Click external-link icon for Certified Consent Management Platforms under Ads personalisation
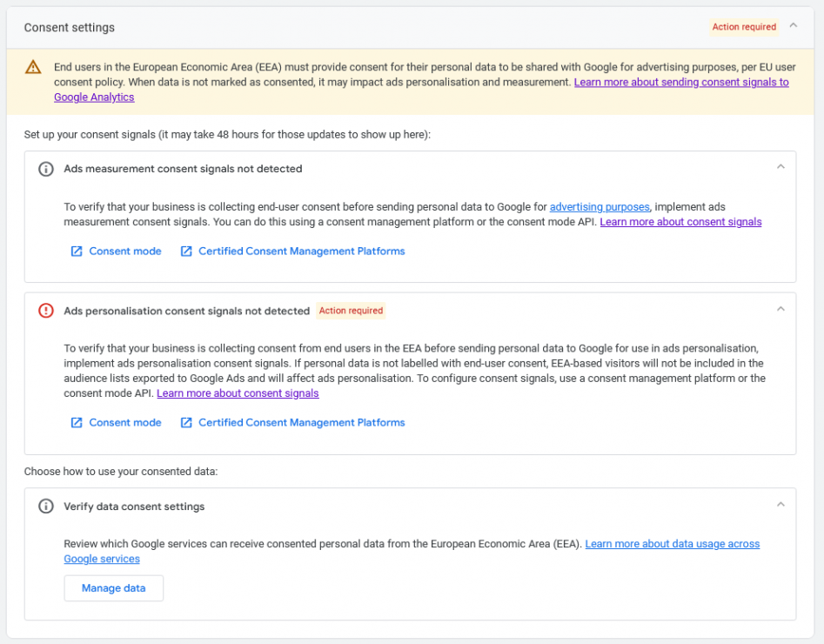This screenshot has height=644, width=824. point(186,423)
